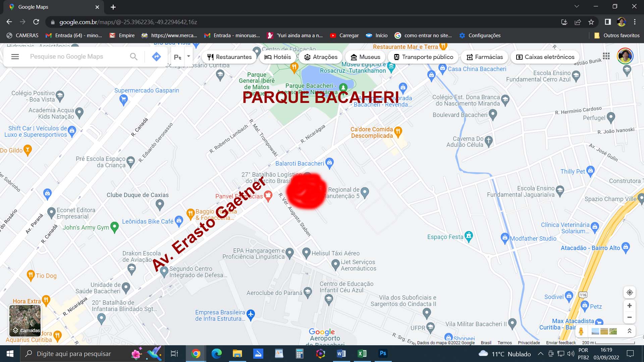
Task: Open the Privacidade link in map footer
Action: tap(529, 343)
